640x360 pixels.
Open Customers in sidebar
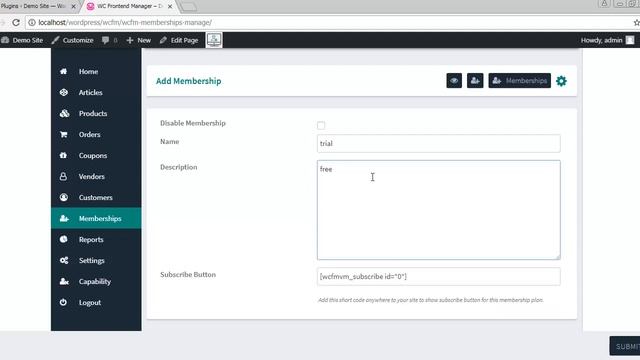click(96, 198)
